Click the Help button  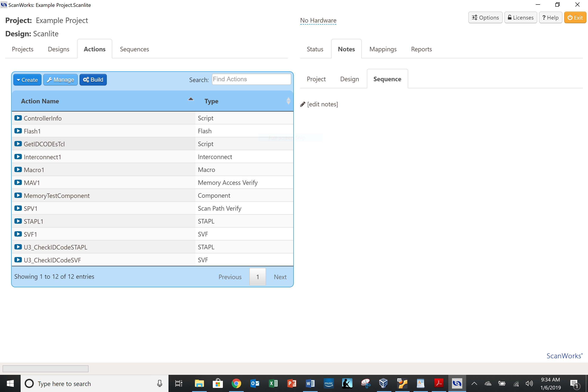point(550,17)
